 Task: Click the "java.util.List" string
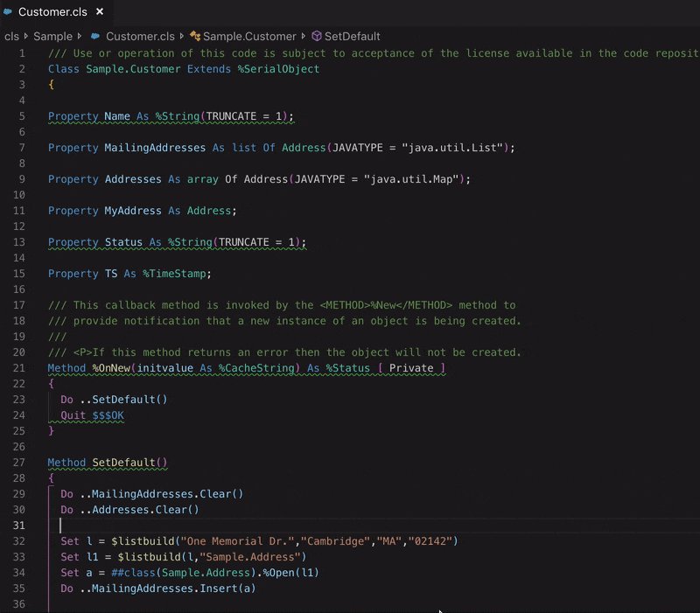[x=452, y=148]
